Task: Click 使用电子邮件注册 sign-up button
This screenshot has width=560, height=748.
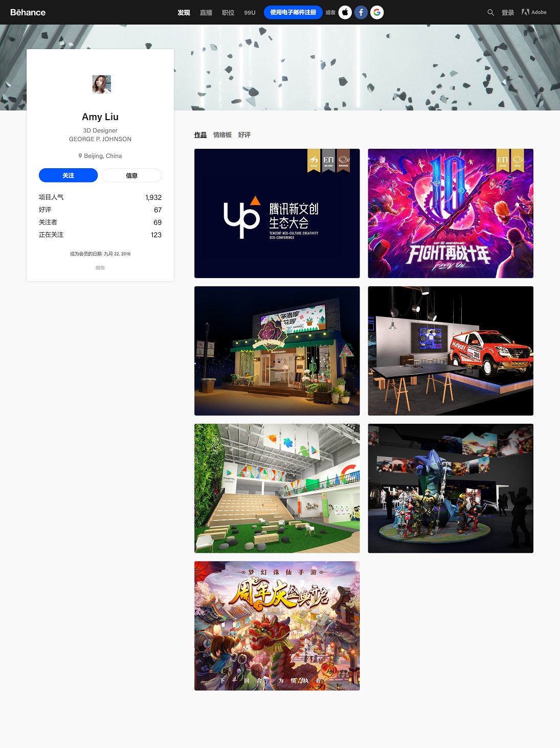Action: pos(293,12)
